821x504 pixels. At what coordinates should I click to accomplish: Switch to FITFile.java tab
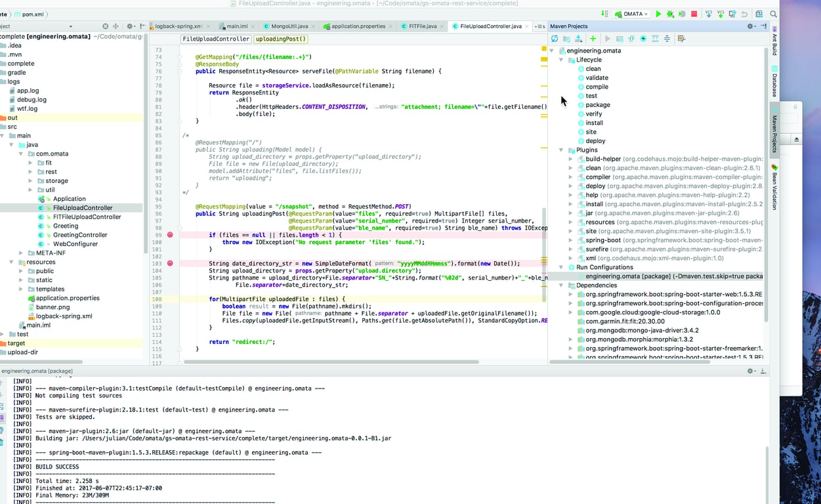(422, 26)
